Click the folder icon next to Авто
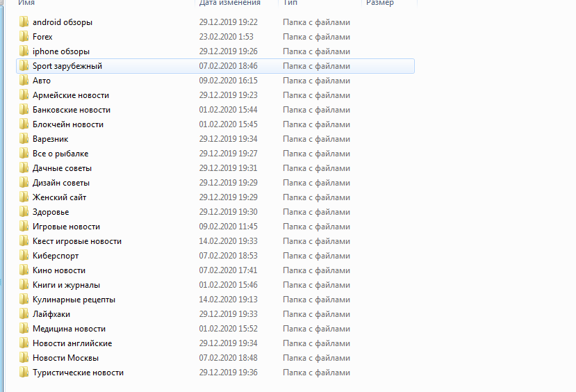 coord(24,81)
